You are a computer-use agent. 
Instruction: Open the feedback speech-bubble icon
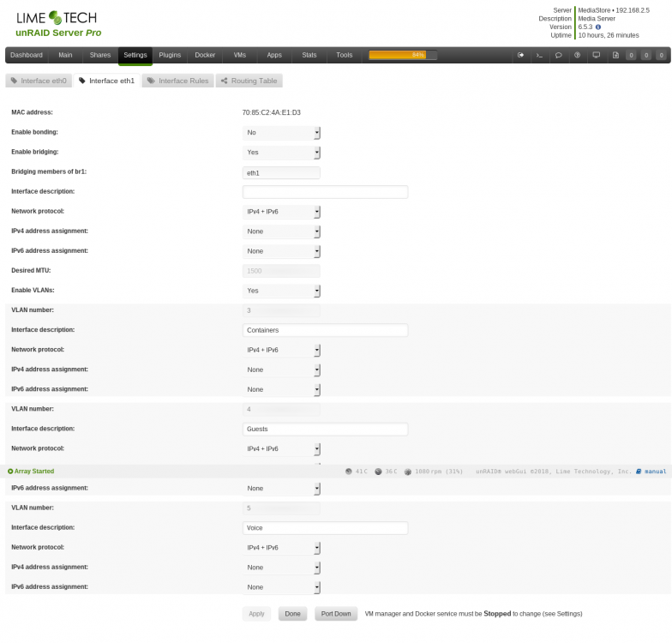(559, 55)
